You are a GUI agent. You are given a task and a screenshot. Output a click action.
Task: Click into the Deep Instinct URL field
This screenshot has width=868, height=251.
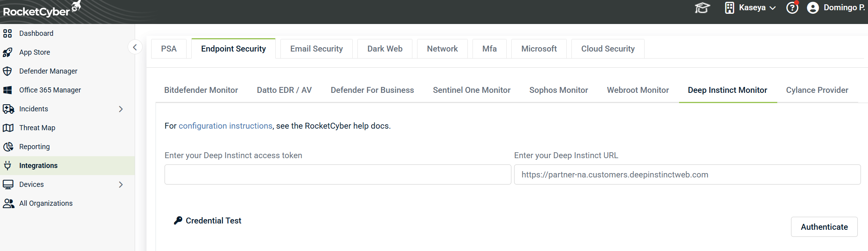[687, 175]
